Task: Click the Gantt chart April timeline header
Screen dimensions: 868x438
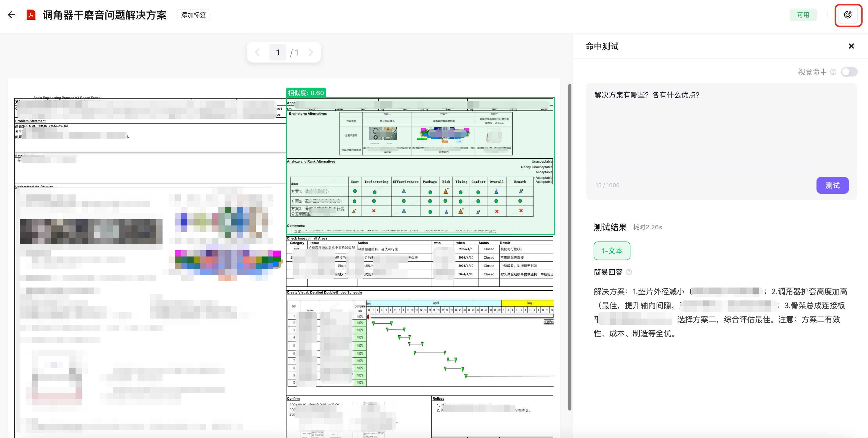Action: tap(436, 303)
